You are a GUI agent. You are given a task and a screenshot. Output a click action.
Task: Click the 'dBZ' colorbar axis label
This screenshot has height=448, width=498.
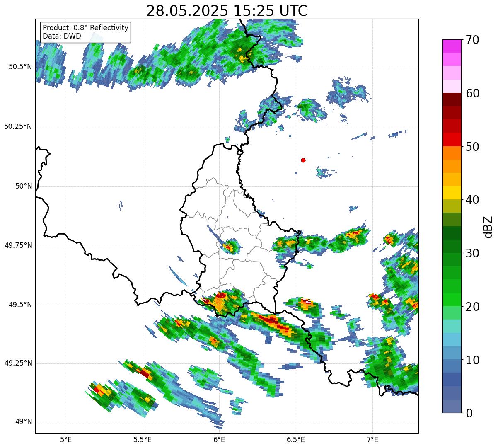488,226
